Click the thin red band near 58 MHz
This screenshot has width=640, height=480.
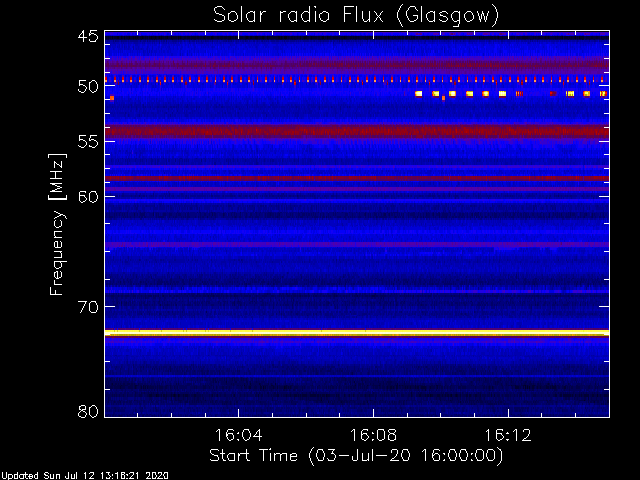(357, 178)
